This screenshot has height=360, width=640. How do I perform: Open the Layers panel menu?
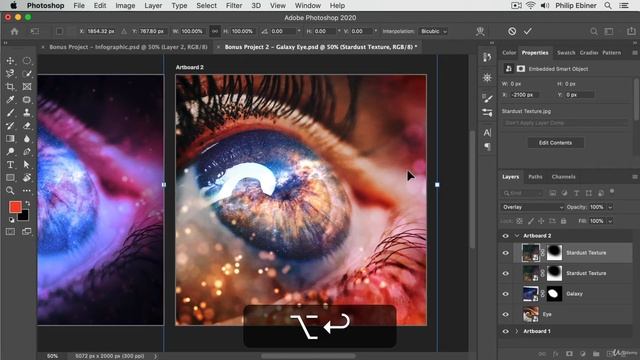click(635, 177)
